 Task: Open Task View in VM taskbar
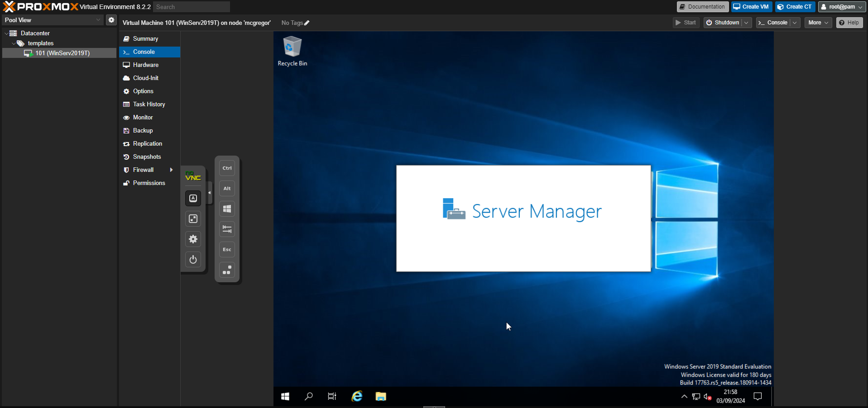pyautogui.click(x=332, y=397)
